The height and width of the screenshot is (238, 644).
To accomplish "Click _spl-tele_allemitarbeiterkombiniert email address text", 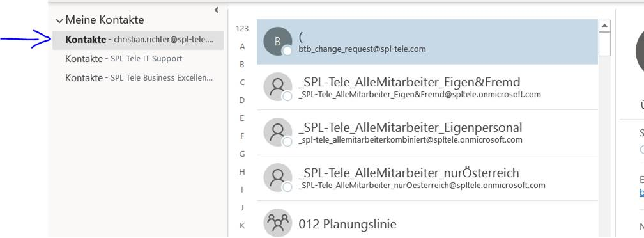I will (x=411, y=139).
